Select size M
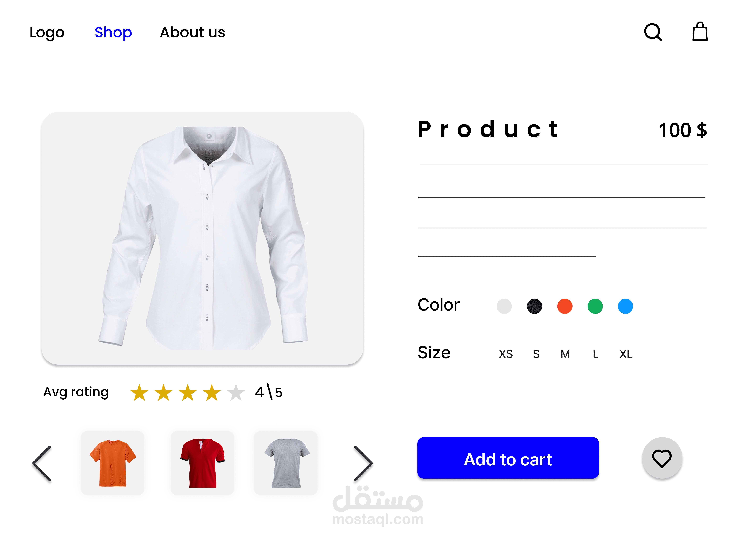 565,354
